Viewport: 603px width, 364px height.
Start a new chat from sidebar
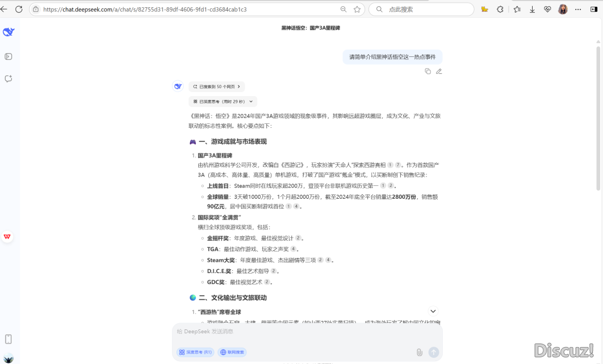(x=8, y=79)
